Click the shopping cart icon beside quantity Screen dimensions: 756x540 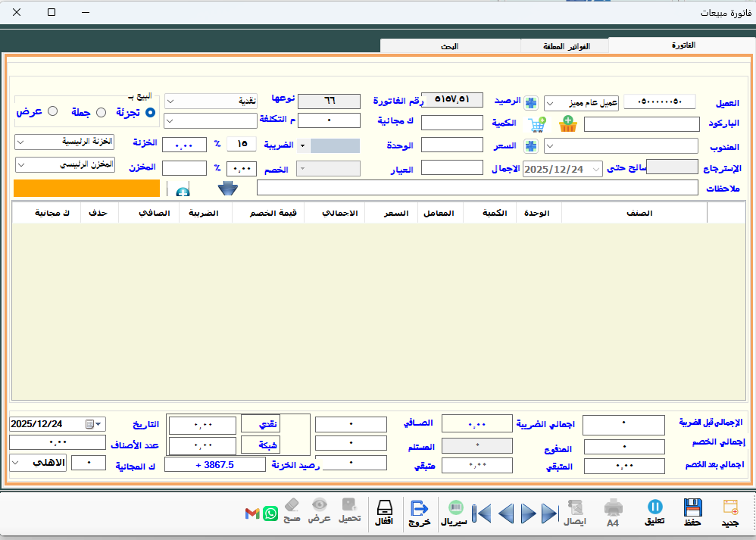point(538,124)
